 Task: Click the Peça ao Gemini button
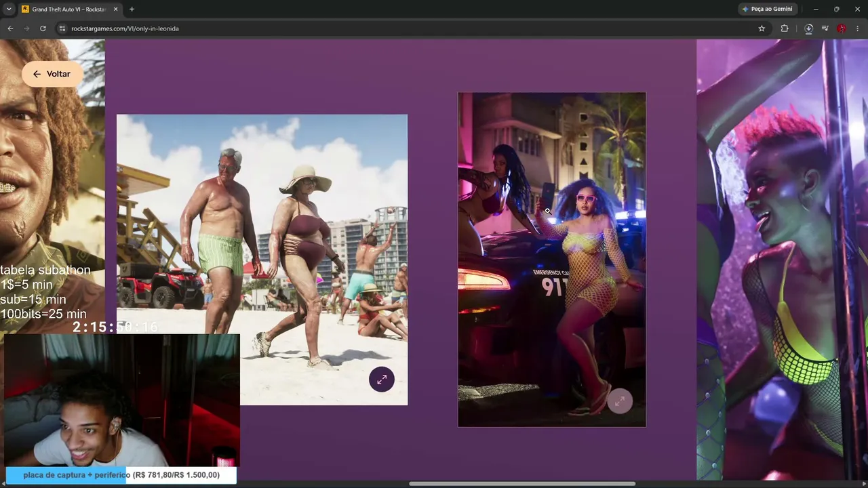click(x=767, y=9)
